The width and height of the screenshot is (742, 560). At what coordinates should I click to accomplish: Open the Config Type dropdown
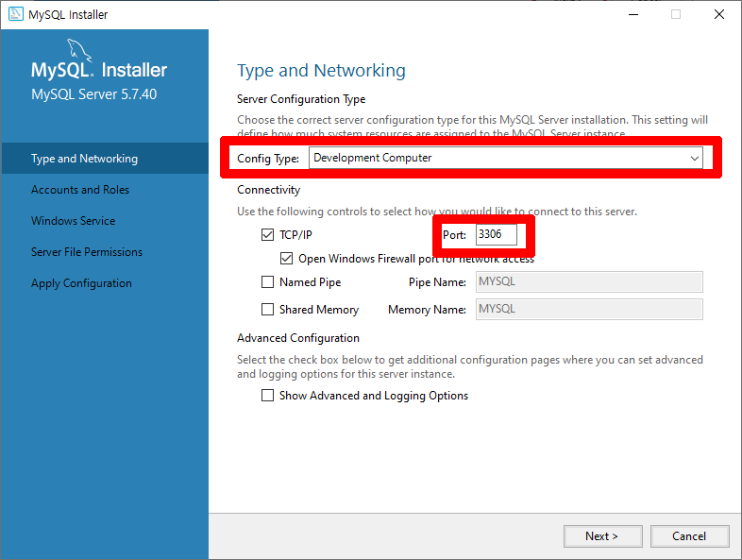(x=505, y=158)
